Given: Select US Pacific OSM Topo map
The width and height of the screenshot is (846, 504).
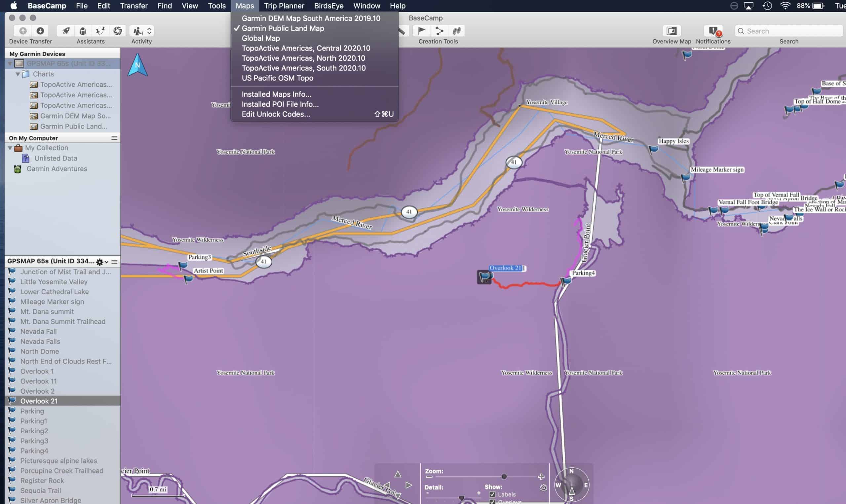Looking at the screenshot, I should [277, 78].
